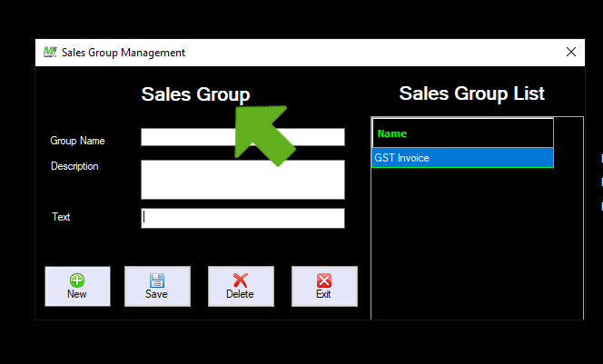This screenshot has width=603, height=364.
Task: Click the green plus New icon
Action: 77,280
